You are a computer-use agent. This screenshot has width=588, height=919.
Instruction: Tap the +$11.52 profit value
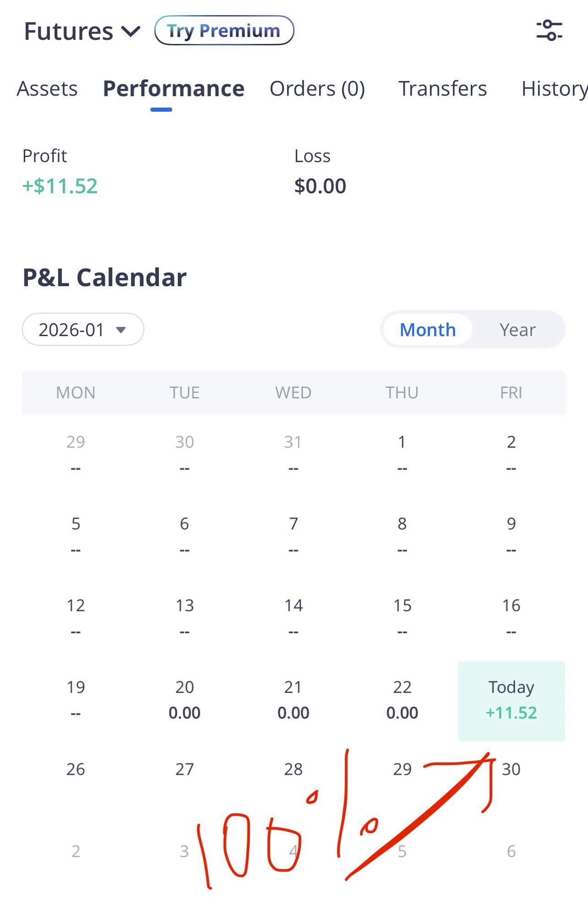point(60,186)
